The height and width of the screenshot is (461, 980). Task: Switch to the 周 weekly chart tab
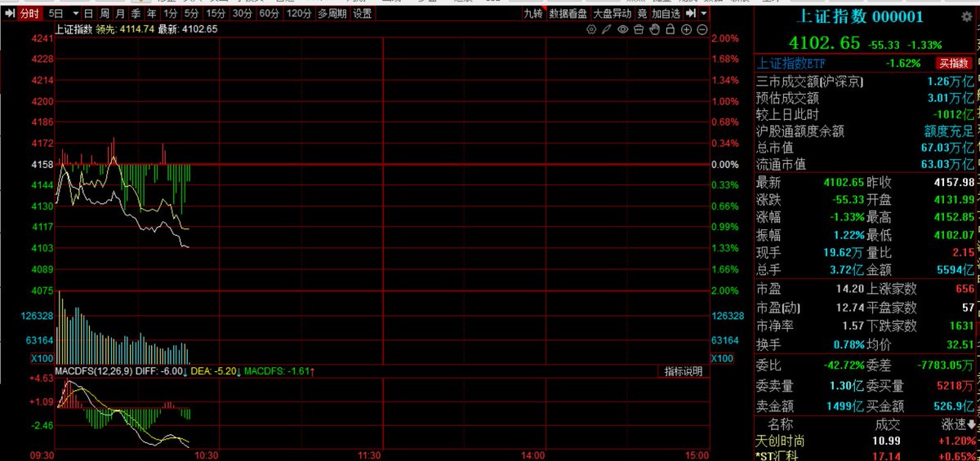105,13
